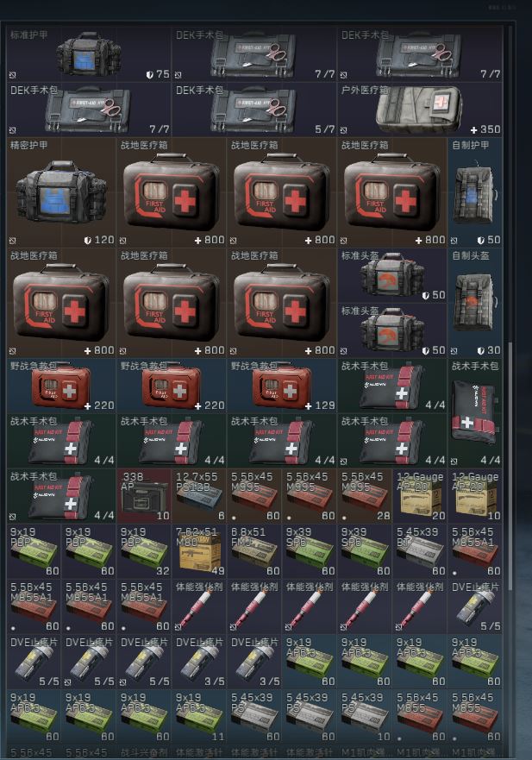Click the upper 标准头盔 helmet repair kit
This screenshot has height=760, width=532.
coord(392,274)
